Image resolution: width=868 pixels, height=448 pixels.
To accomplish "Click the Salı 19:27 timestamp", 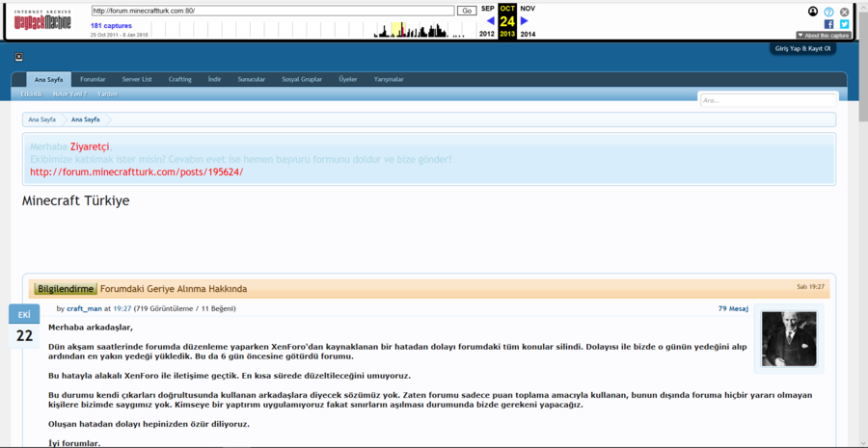I will coord(810,286).
